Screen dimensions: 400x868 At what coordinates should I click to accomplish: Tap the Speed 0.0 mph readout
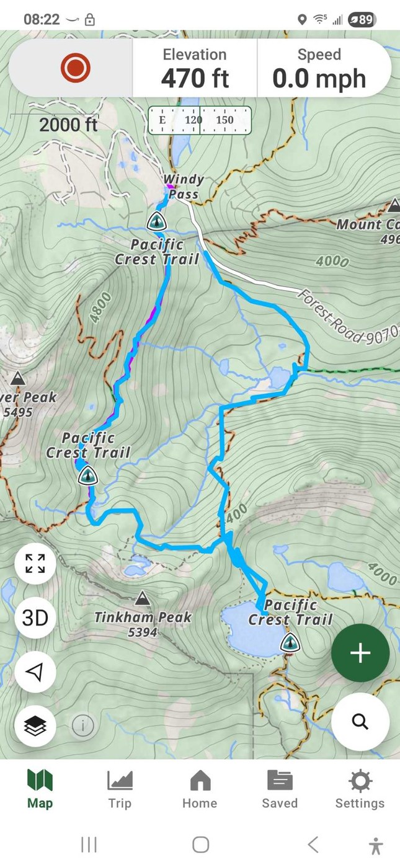[x=319, y=68]
